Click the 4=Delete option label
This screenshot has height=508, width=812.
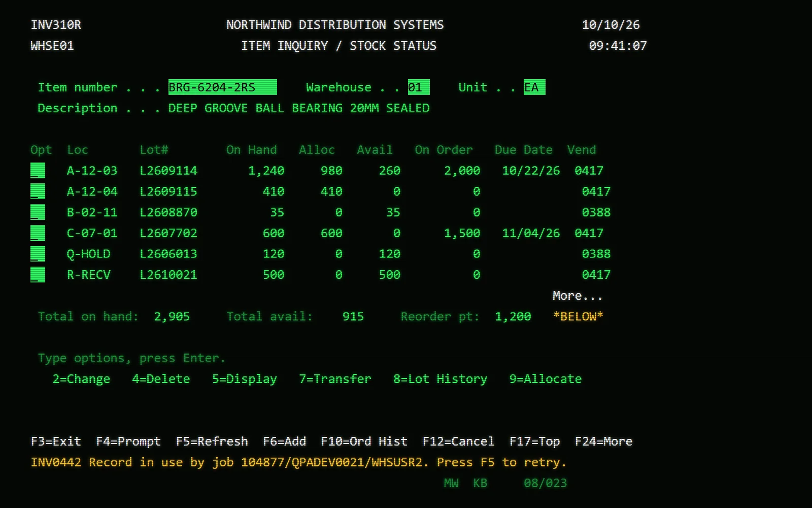161,379
